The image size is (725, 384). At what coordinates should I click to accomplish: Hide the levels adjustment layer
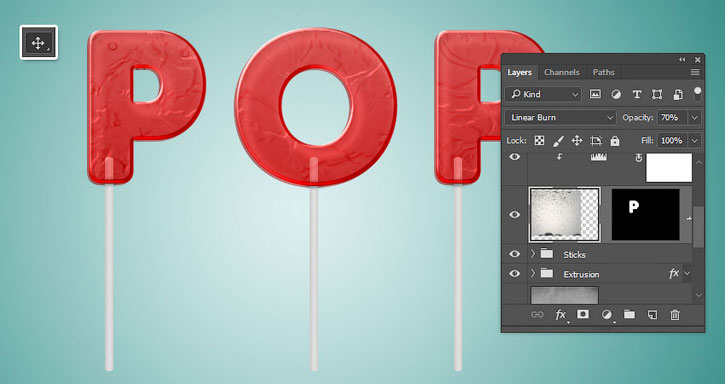coord(515,157)
